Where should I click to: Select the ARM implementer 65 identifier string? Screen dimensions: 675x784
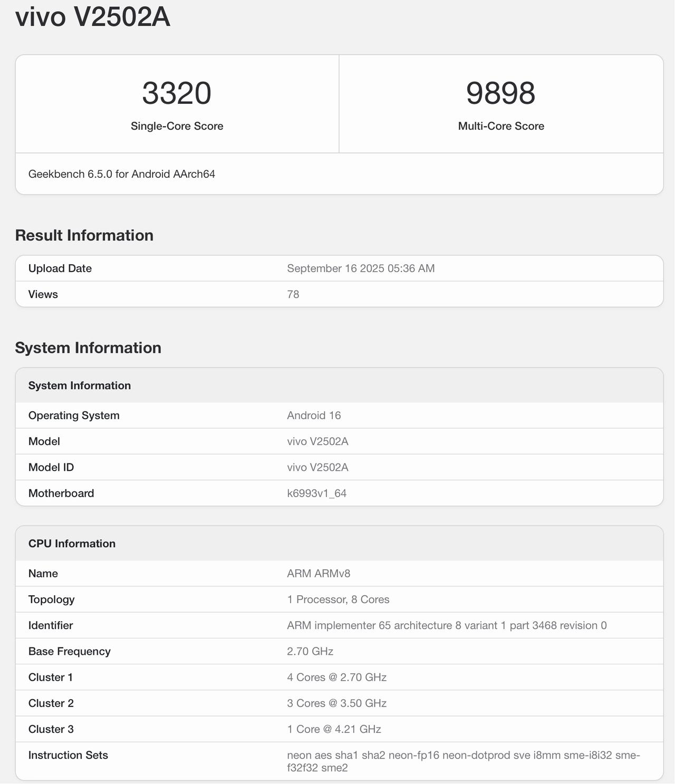pos(447,625)
